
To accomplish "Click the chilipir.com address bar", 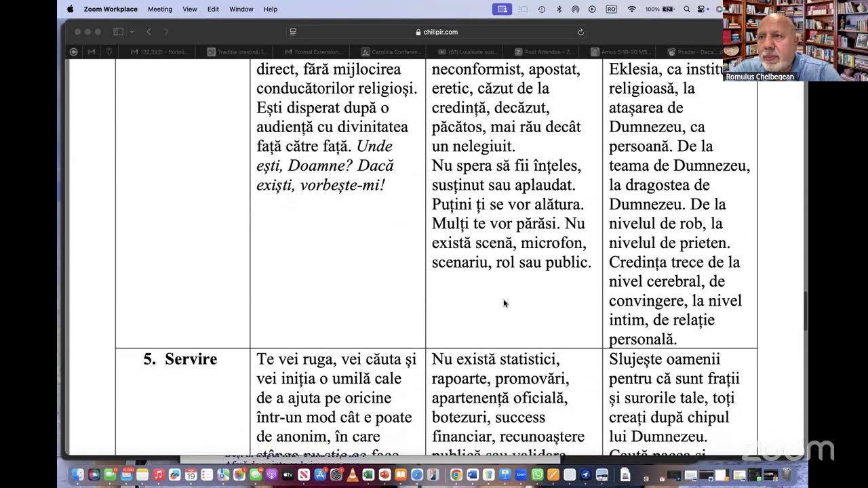I will 436,32.
